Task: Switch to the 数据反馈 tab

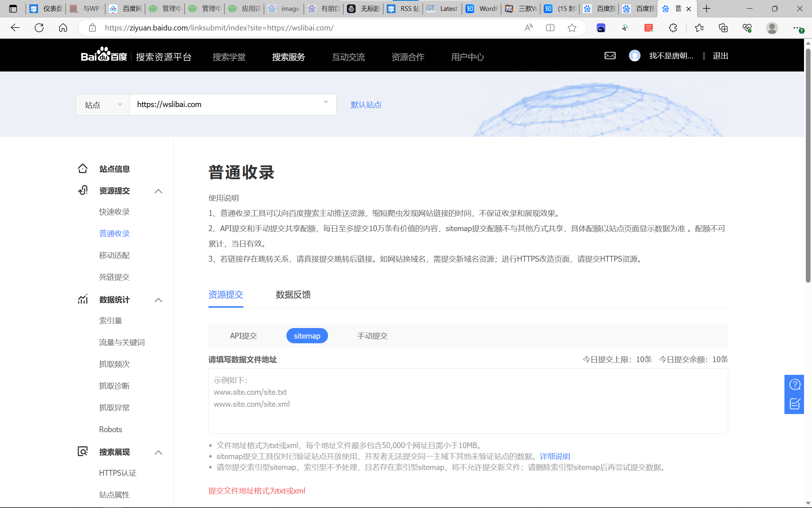Action: pyautogui.click(x=293, y=295)
